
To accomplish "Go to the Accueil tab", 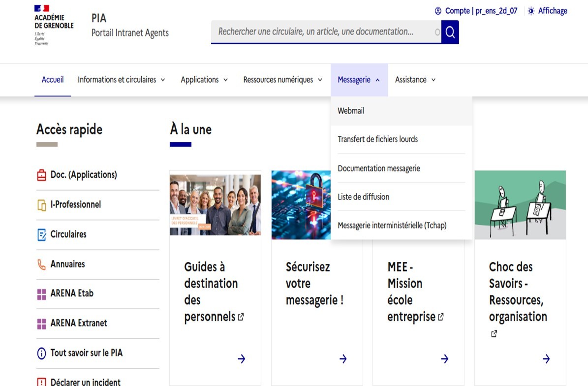I will 53,80.
